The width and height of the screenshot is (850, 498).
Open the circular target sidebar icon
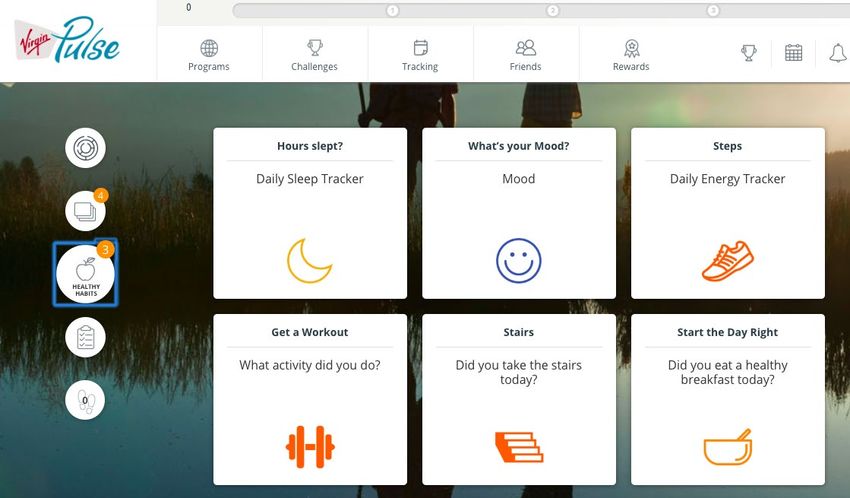point(86,148)
